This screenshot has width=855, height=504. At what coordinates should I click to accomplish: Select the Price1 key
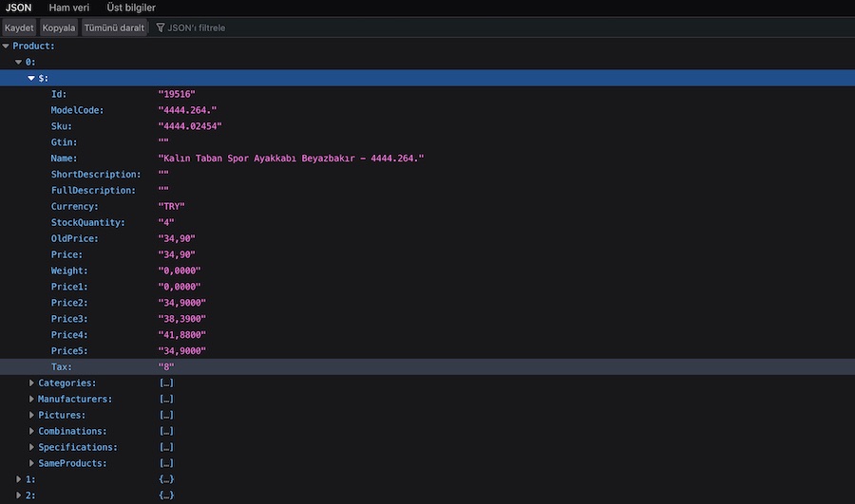pos(69,287)
